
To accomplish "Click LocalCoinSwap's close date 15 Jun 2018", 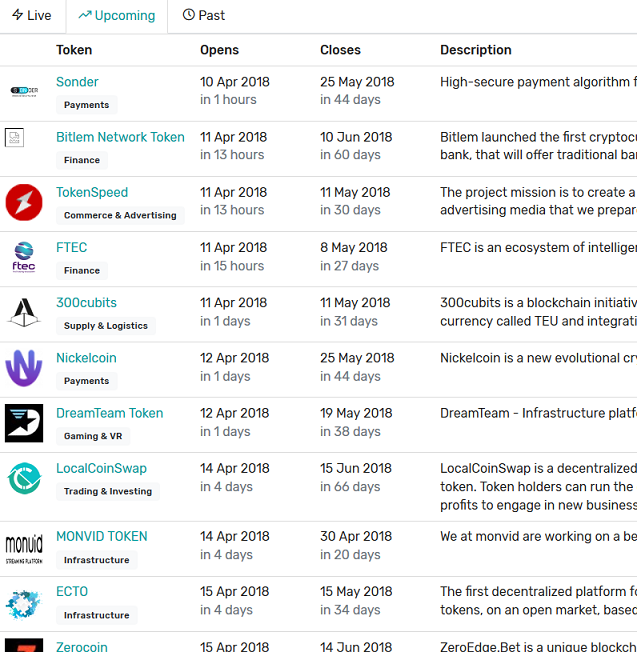I will (356, 468).
